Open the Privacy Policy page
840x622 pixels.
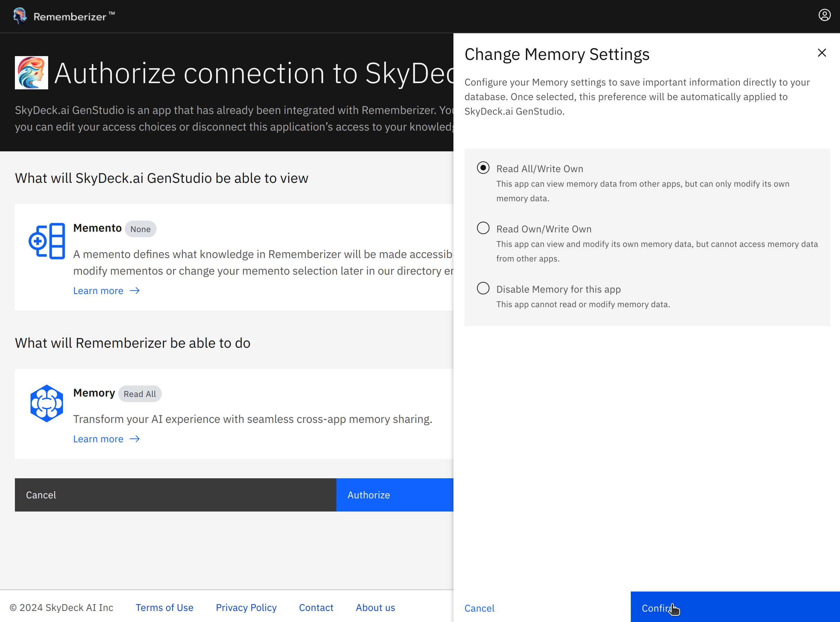coord(246,607)
